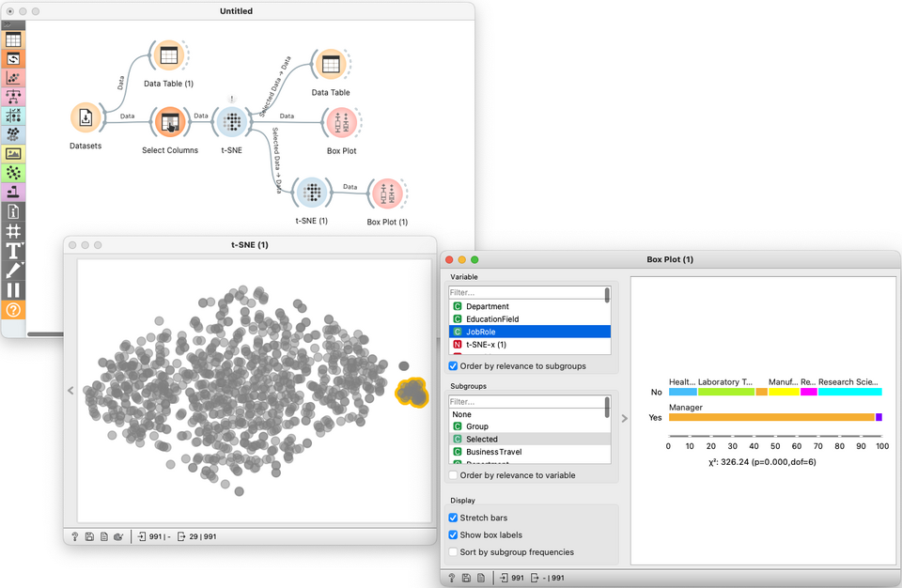Click the Box Plot (1) widget icon
902x588 pixels.
pos(387,193)
